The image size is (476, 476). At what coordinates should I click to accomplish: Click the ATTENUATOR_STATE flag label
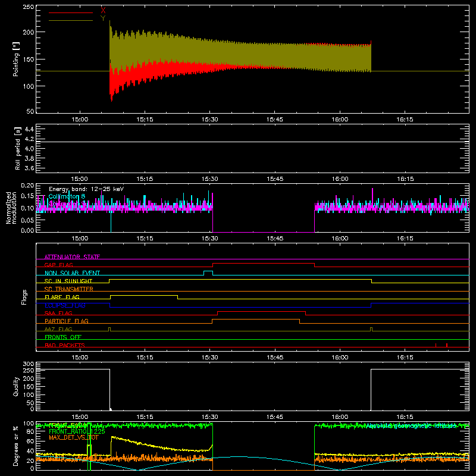click(x=72, y=257)
